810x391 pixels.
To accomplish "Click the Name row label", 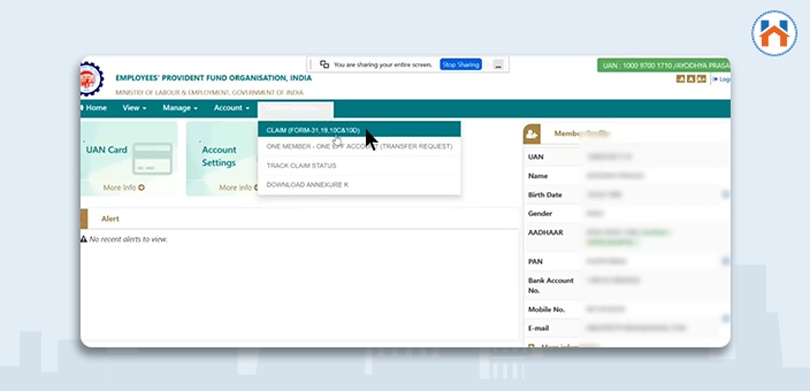I will (x=537, y=176).
